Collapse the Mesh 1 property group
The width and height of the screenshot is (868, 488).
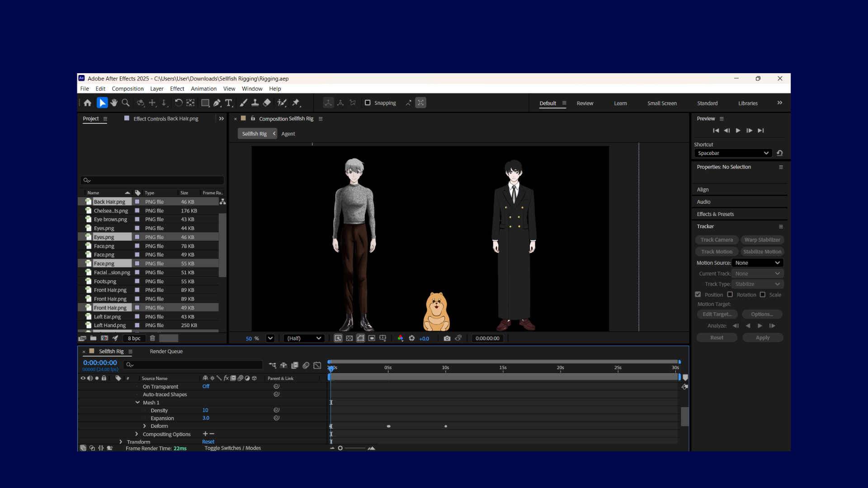tap(137, 402)
